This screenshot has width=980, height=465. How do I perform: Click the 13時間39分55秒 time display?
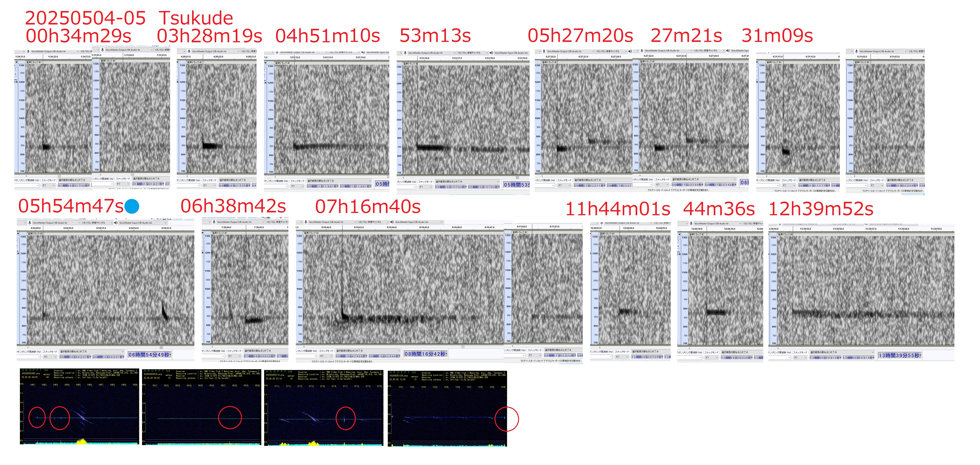pyautogui.click(x=899, y=355)
